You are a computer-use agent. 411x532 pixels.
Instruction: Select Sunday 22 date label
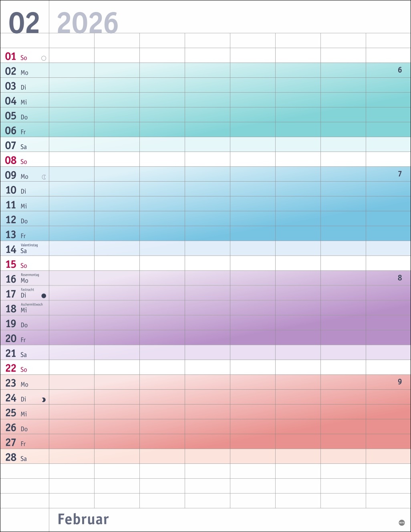[16, 368]
